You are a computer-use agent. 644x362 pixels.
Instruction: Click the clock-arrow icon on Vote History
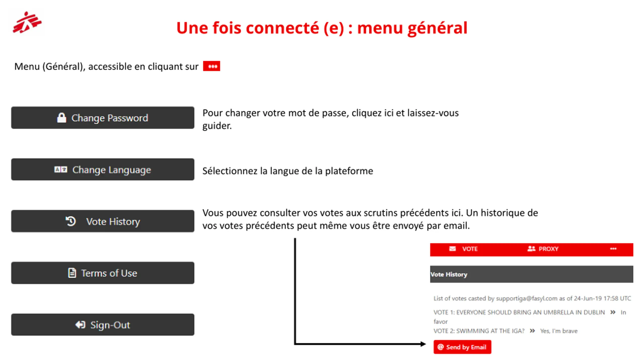pos(71,221)
